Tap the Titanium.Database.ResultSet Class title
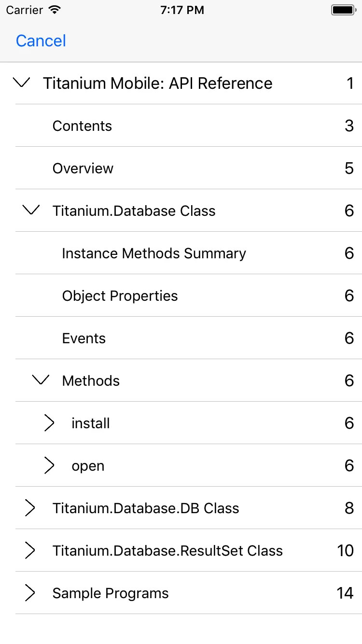The image size is (362, 644). coord(167,551)
